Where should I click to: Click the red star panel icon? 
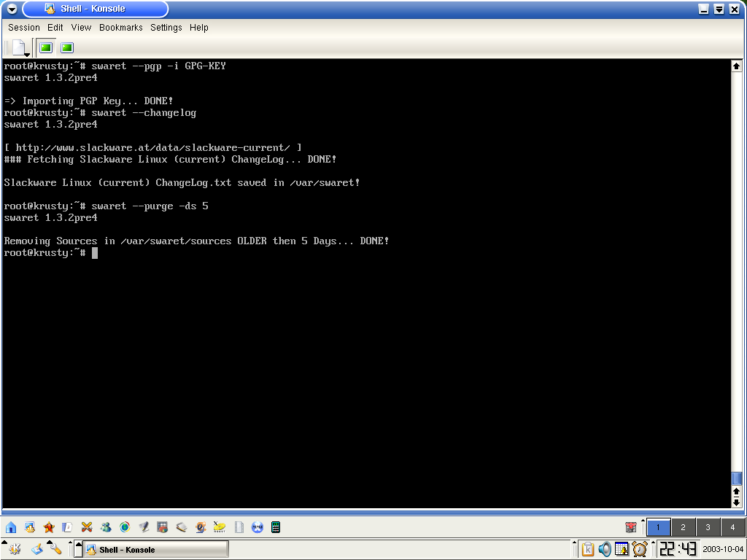coord(49,527)
